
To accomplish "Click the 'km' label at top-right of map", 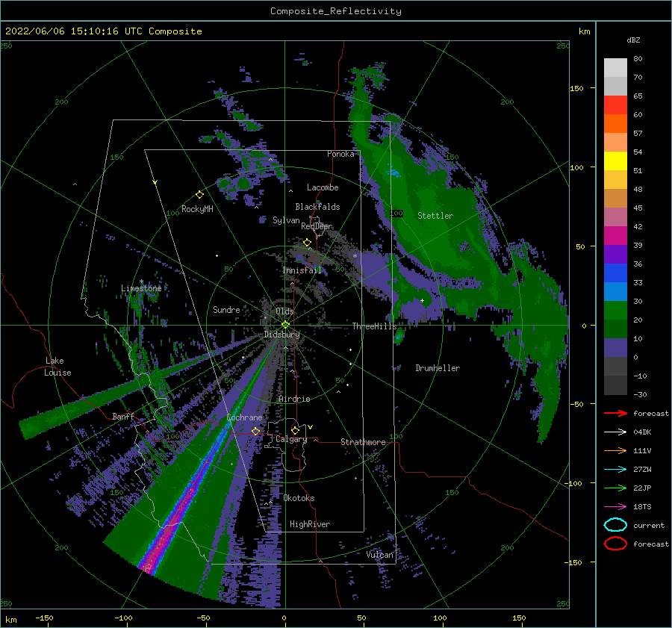I will pyautogui.click(x=584, y=31).
